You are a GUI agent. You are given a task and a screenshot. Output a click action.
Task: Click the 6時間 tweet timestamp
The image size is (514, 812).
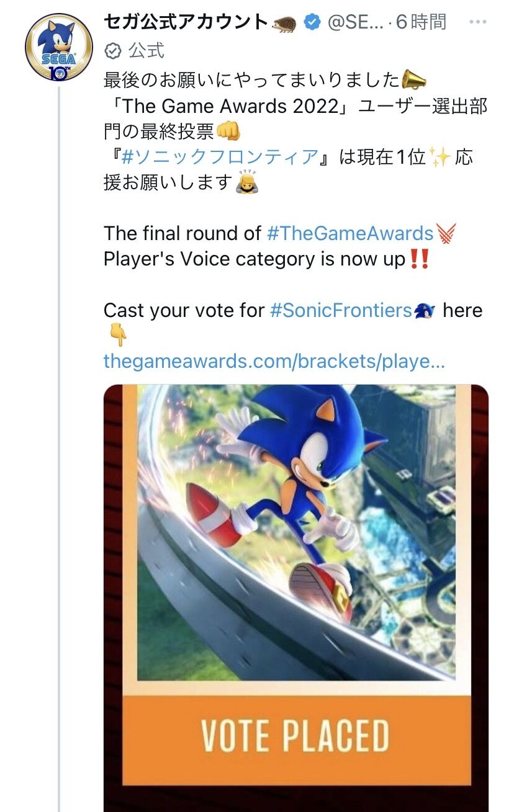tap(421, 23)
